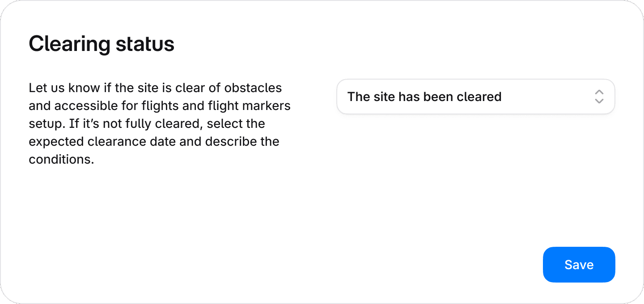Click the Save button
The height and width of the screenshot is (304, 644).
point(579,265)
